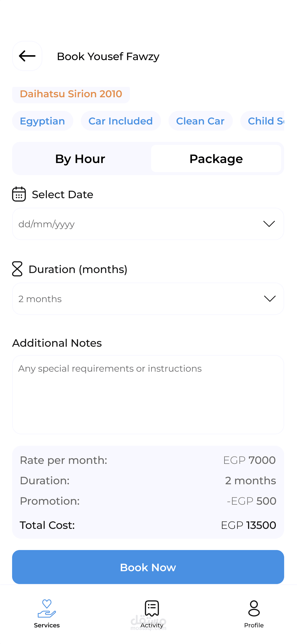Focus the Additional Notes text area
This screenshot has width=297, height=644.
(148, 394)
